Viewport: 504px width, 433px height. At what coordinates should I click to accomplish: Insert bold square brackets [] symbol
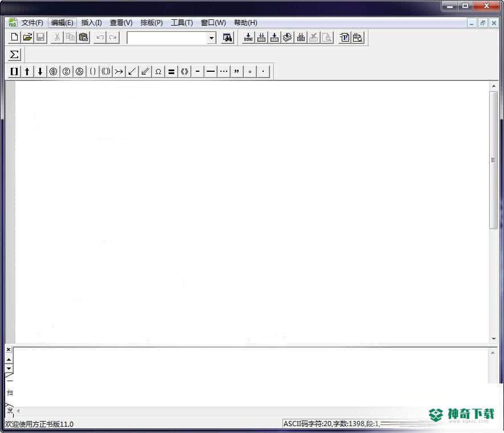tap(14, 71)
